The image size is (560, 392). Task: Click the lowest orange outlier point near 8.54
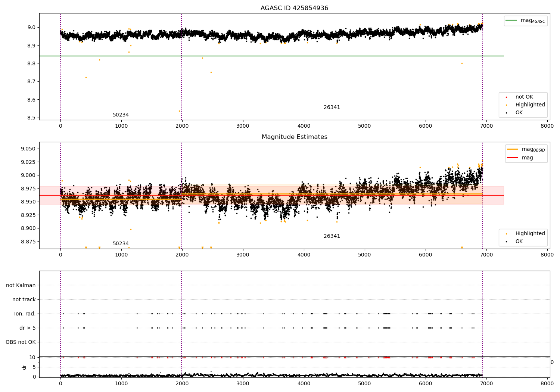tap(179, 111)
